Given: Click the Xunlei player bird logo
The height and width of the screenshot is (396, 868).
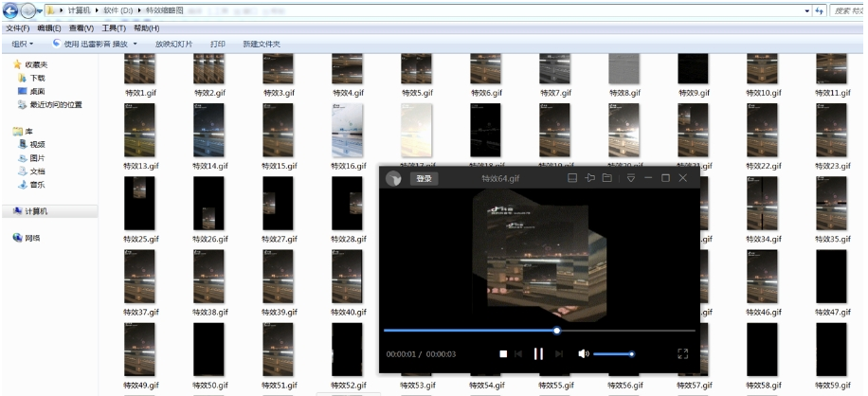Looking at the screenshot, I should point(393,178).
